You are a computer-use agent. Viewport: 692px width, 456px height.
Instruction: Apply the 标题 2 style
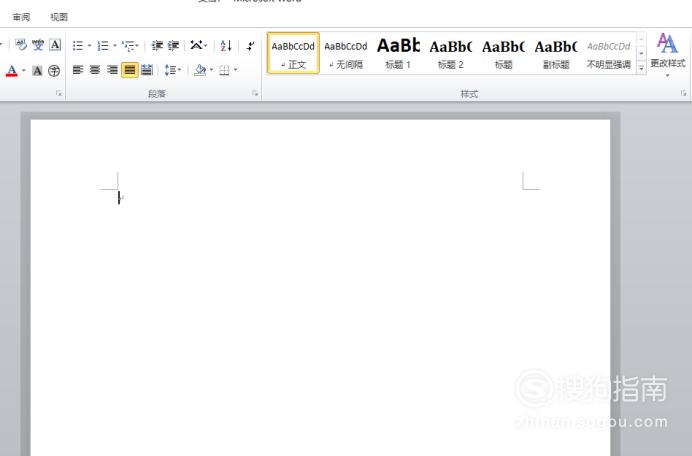pyautogui.click(x=451, y=53)
